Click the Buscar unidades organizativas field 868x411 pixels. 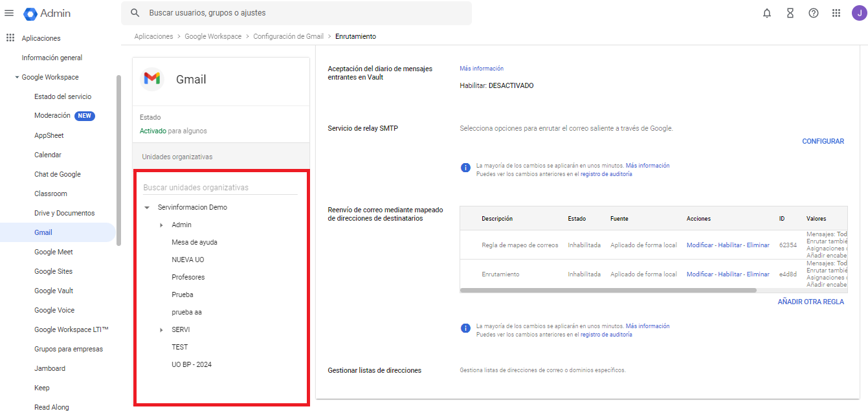(x=220, y=188)
